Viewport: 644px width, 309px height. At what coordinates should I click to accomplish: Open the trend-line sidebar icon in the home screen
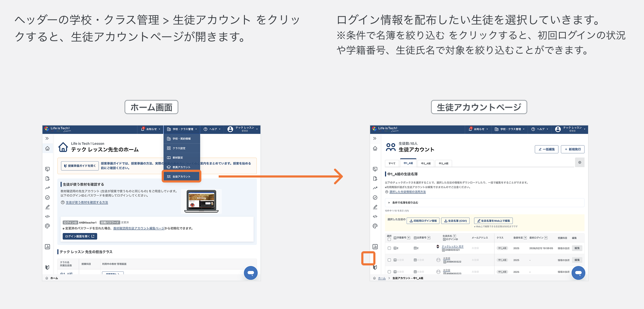(47, 188)
